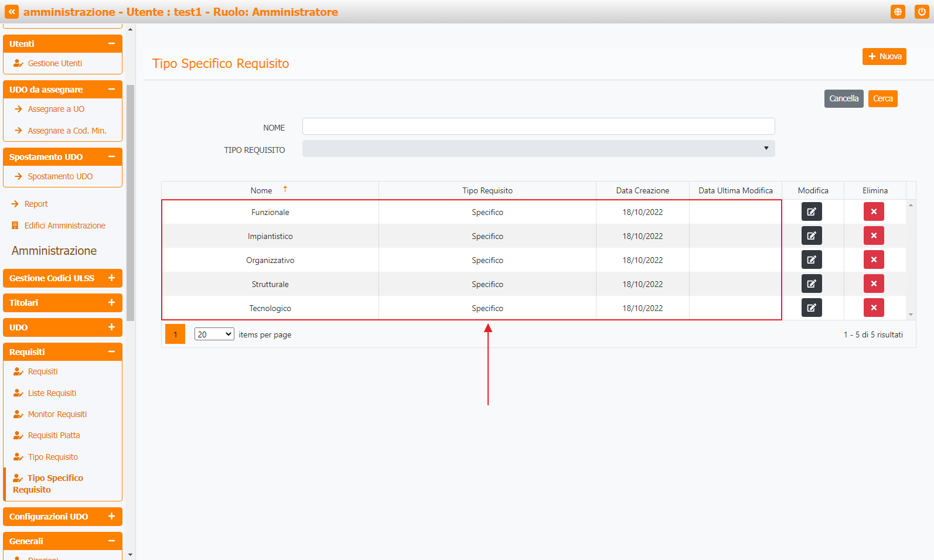The height and width of the screenshot is (560, 934).
Task: Go to page 1
Action: pyautogui.click(x=175, y=334)
